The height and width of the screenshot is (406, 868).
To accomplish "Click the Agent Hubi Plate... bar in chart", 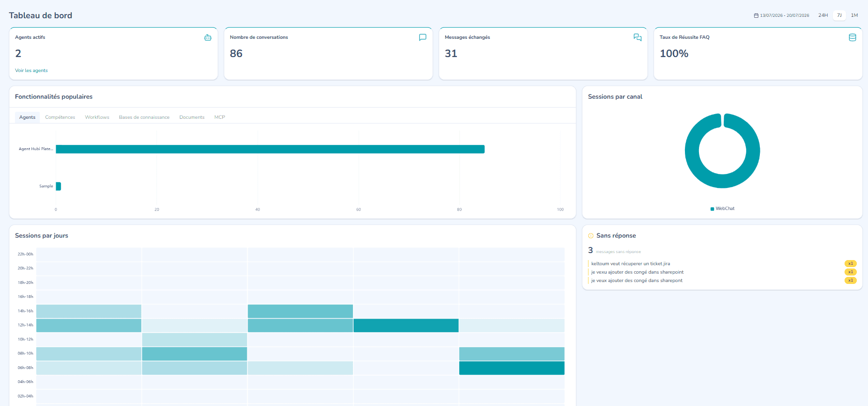I will click(x=270, y=149).
